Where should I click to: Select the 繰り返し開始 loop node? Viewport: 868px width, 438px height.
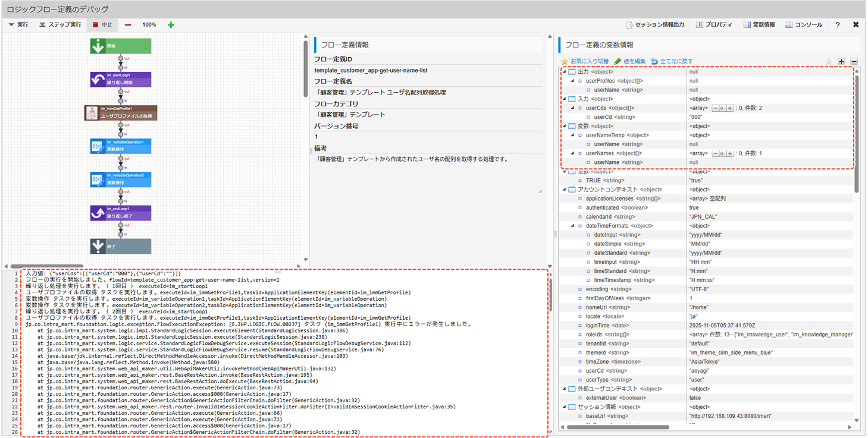(121, 80)
